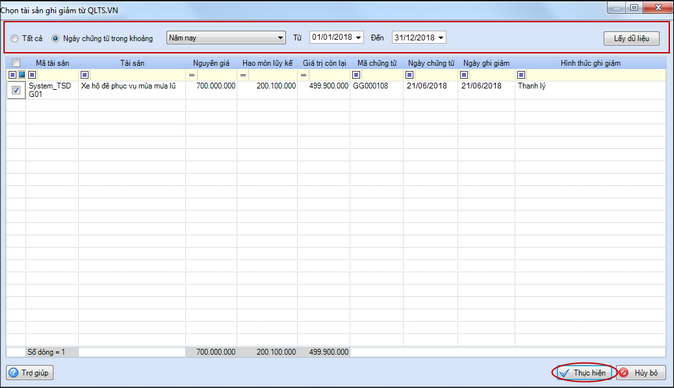Select the System_TSDG01 asset code cell
This screenshot has width=674, height=388.
tap(52, 90)
